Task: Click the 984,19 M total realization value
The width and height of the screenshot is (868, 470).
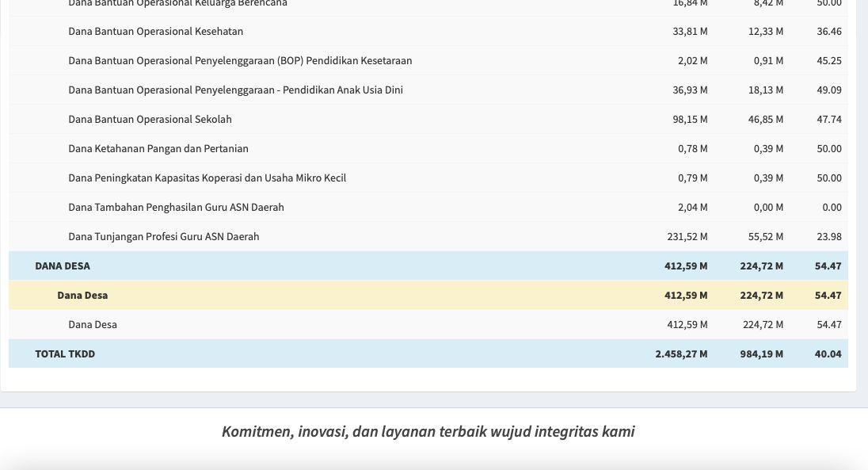Action: [x=761, y=354]
